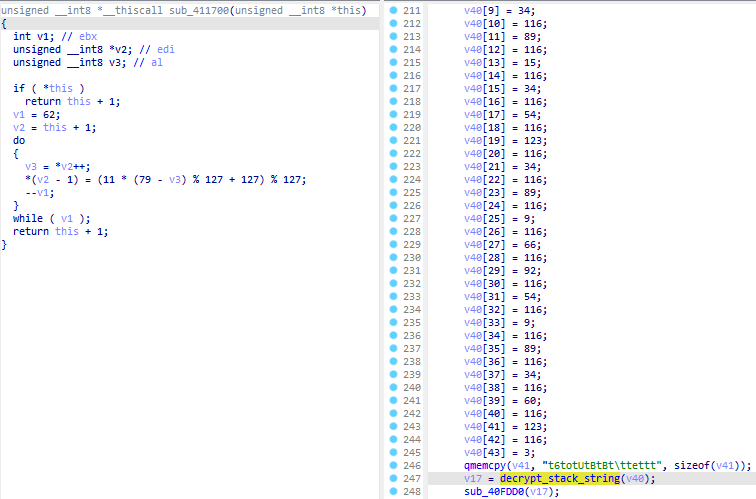Click the 'unsigned __int8 v3; // al' declaration
This screenshot has height=499, width=756.
pos(88,62)
